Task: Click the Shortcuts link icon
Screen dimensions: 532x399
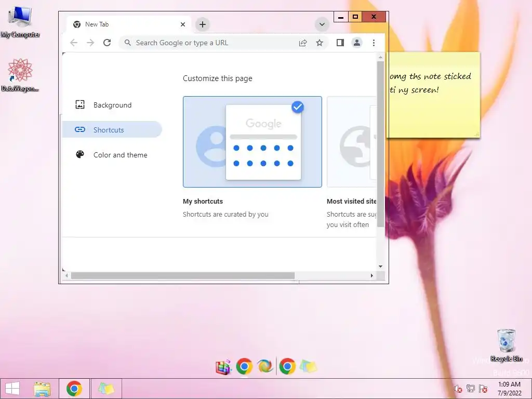Action: (x=79, y=129)
